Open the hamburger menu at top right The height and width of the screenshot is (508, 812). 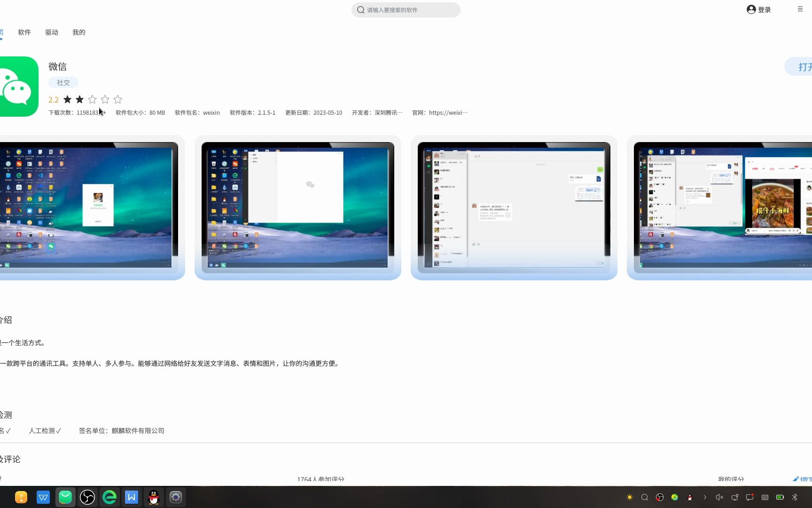tap(800, 9)
